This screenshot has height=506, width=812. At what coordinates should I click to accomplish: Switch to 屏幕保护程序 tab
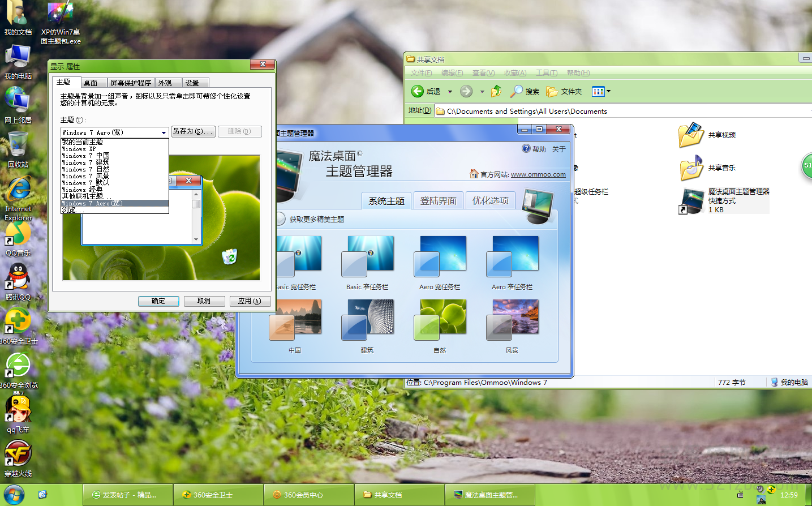[x=131, y=83]
